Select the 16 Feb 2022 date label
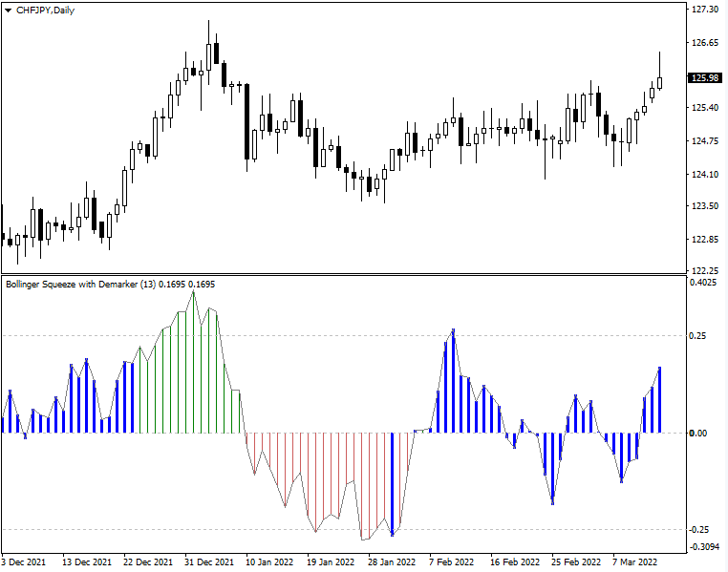The width and height of the screenshot is (728, 572). click(515, 561)
